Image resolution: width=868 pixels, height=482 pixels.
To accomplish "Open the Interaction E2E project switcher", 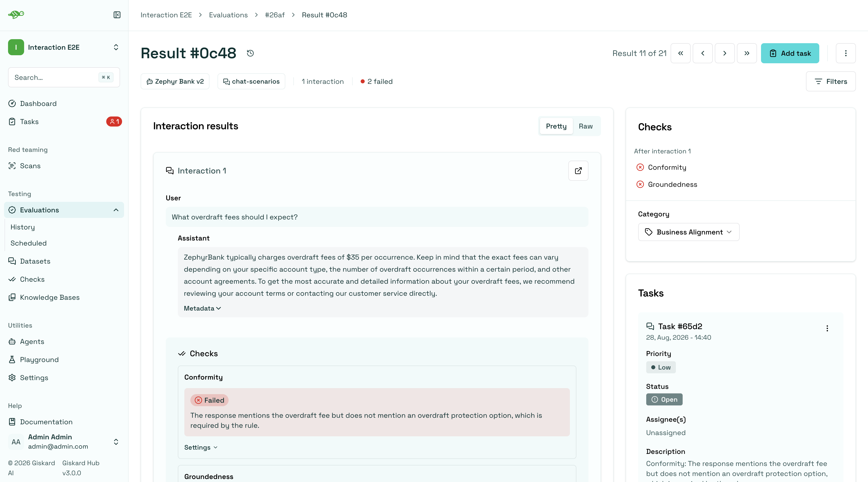I will (64, 47).
